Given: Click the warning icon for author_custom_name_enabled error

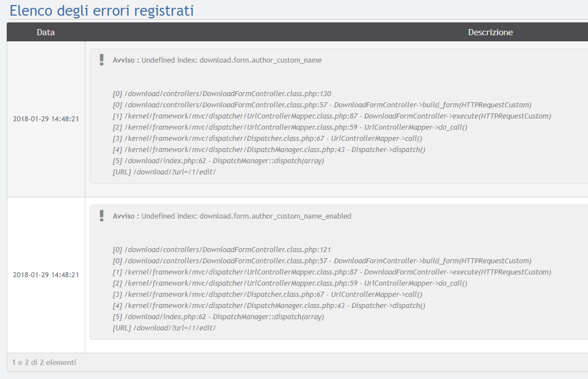Looking at the screenshot, I should point(101,216).
